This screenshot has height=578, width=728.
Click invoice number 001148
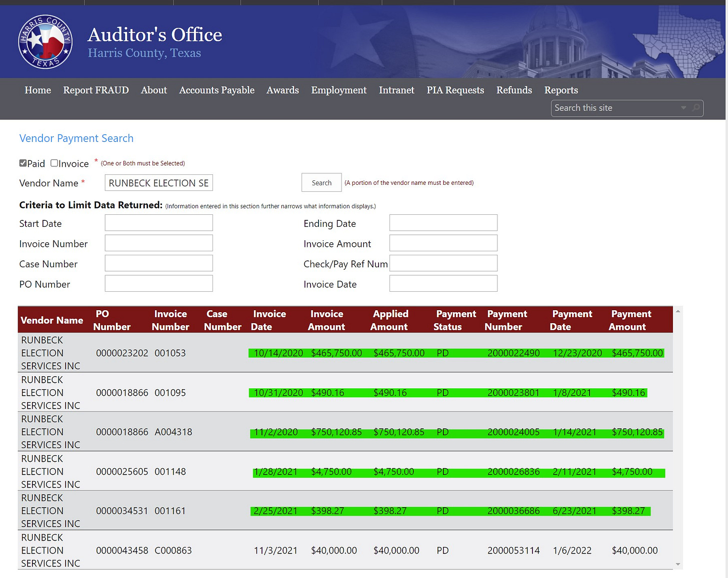(x=170, y=472)
